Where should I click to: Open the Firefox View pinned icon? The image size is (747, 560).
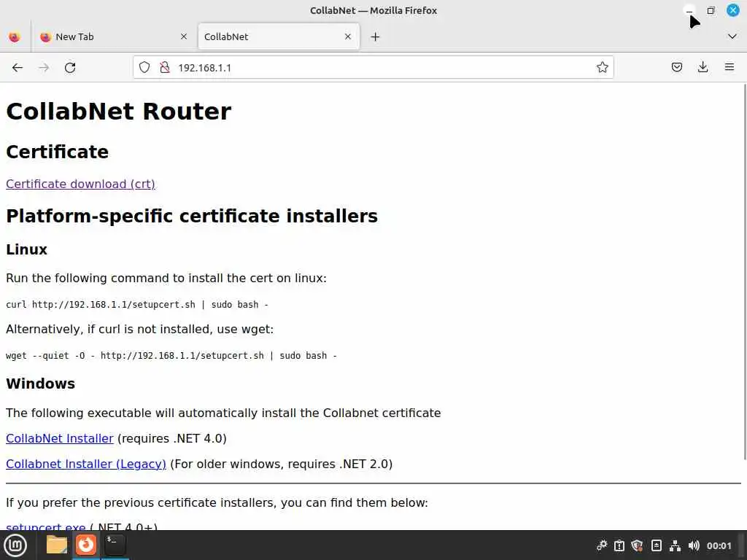pyautogui.click(x=15, y=36)
